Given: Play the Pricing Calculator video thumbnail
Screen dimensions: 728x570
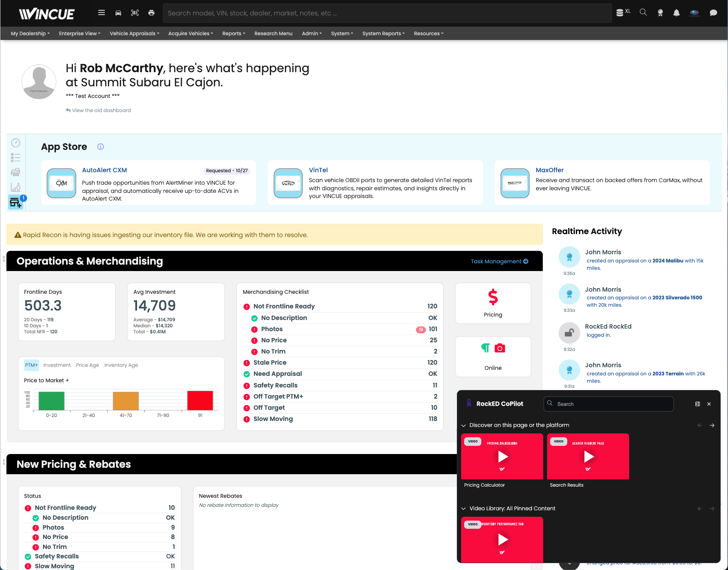Looking at the screenshot, I should tap(502, 457).
